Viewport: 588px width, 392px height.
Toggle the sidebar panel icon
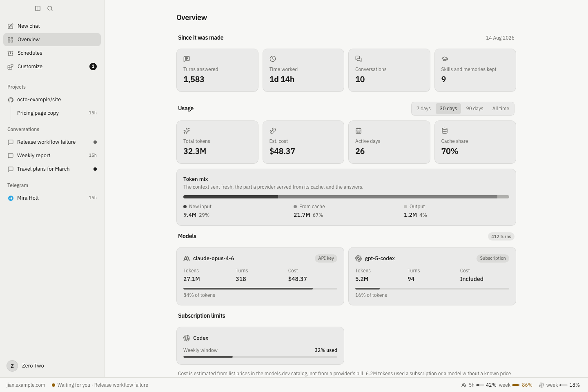click(38, 8)
